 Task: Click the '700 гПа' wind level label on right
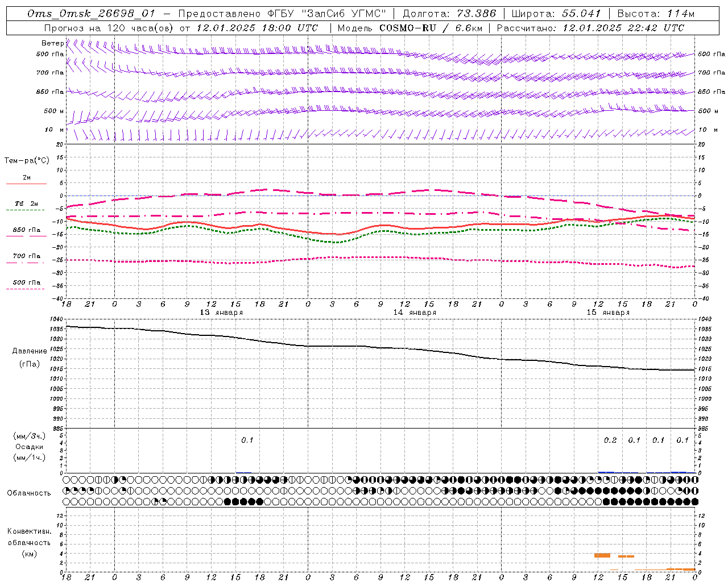click(712, 73)
